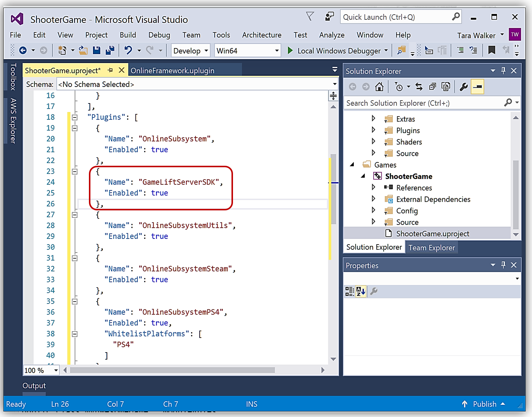
Task: Toggle the highlighted Preview Selected Items button
Action: tap(478, 87)
